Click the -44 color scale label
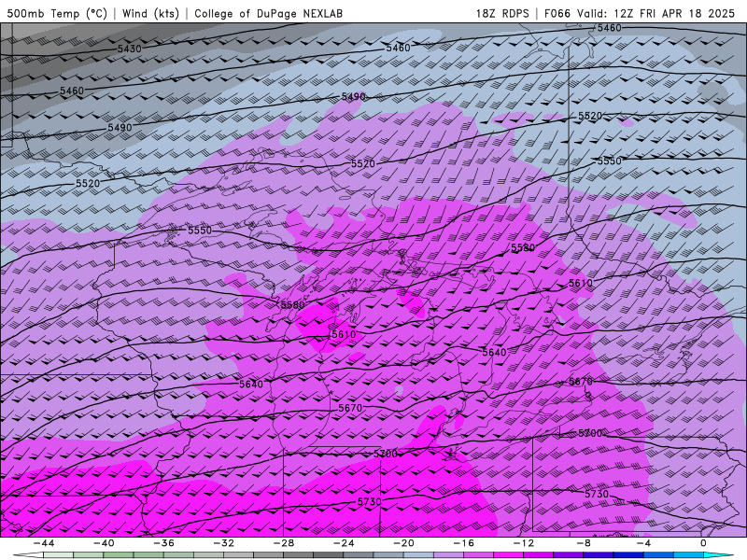 point(43,543)
